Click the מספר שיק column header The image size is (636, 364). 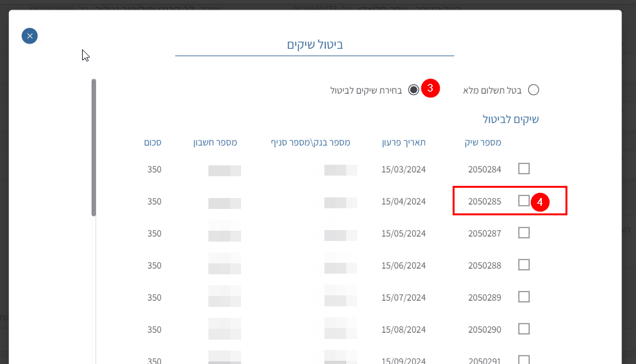[483, 142]
